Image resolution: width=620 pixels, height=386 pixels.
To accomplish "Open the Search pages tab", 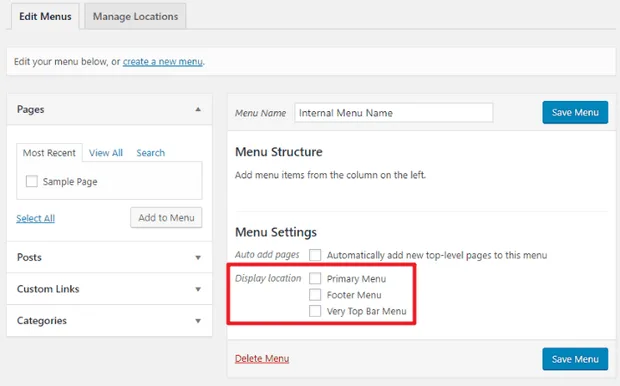I will click(151, 153).
